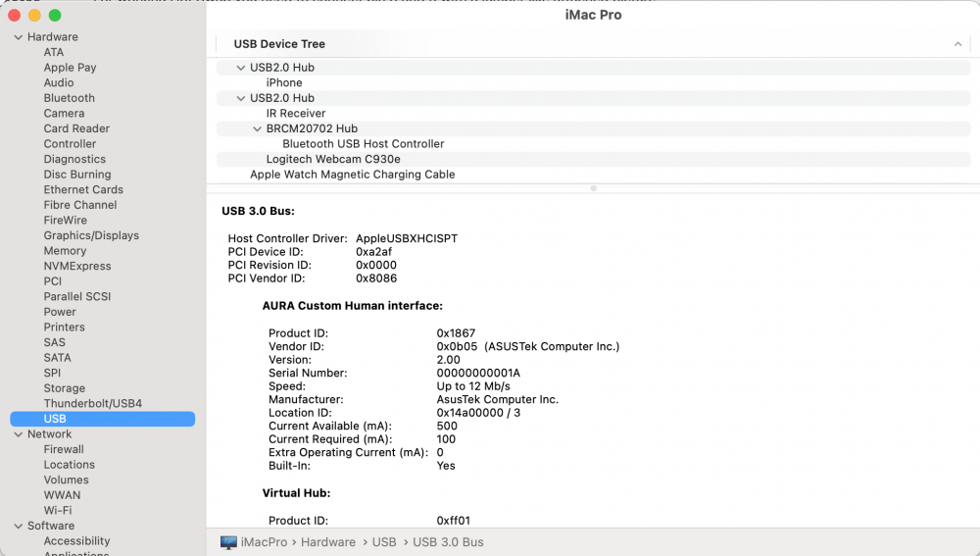This screenshot has height=556, width=980.
Task: Select Fibre Channel in the sidebar
Action: pyautogui.click(x=80, y=205)
